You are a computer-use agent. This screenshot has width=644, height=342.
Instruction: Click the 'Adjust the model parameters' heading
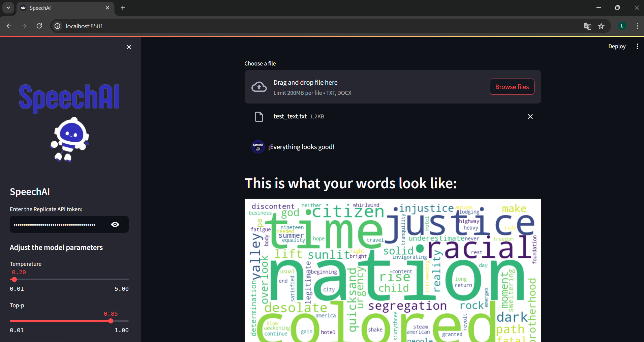pos(56,248)
